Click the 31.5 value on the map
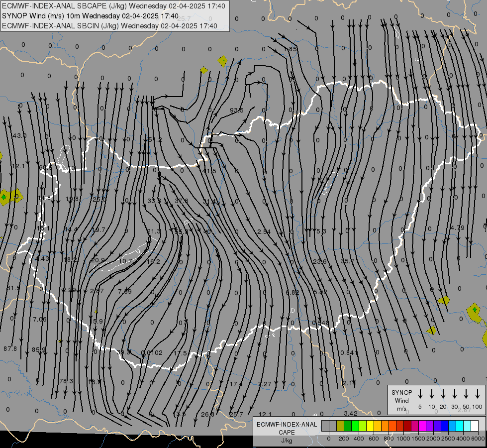 [x=13, y=288]
